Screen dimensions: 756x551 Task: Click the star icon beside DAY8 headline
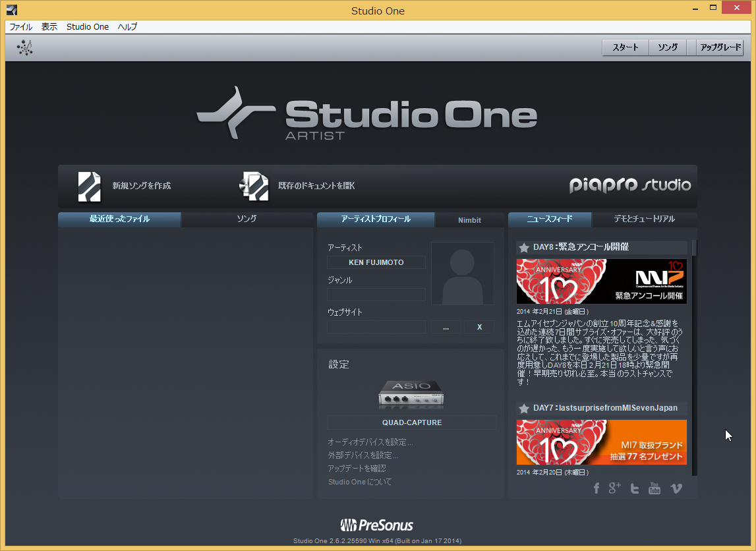coord(523,248)
